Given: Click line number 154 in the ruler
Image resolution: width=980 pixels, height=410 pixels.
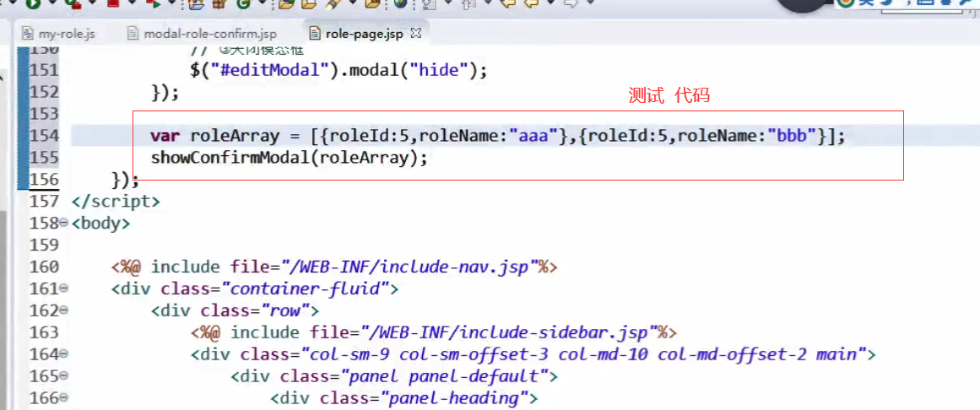Looking at the screenshot, I should 44,136.
